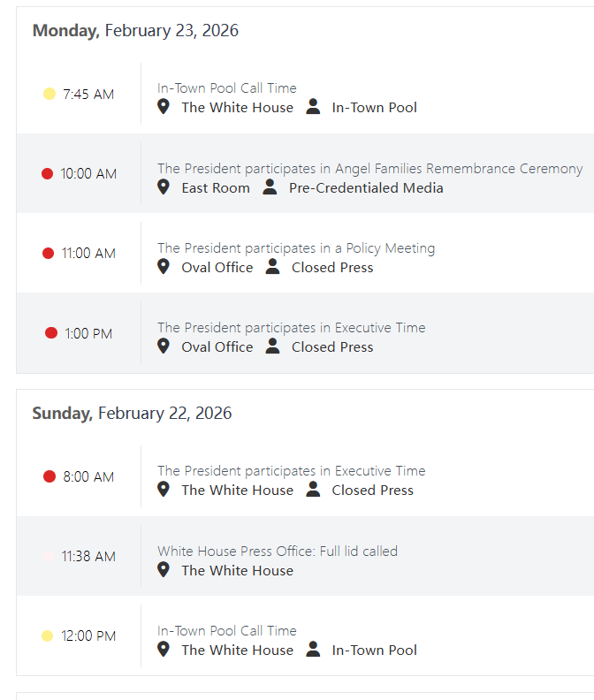Image resolution: width=594 pixels, height=700 pixels.
Task: Click person icon next to In-Town Pool at 7:45 AM
Action: (313, 107)
